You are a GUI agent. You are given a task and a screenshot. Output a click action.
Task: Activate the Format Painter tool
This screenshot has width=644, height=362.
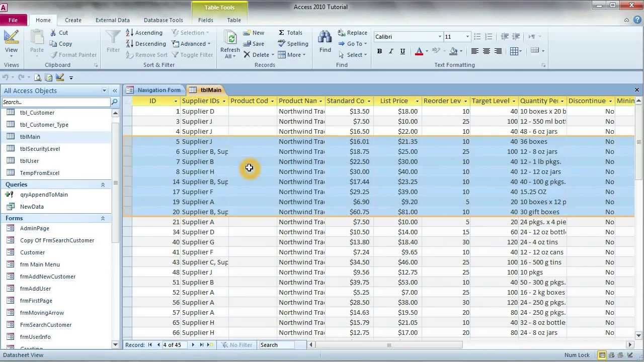tap(73, 55)
